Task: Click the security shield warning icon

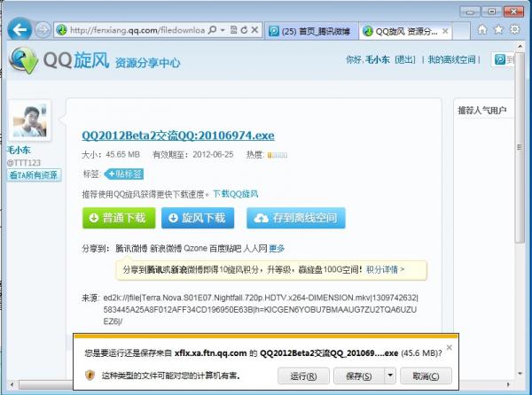Action: (90, 375)
